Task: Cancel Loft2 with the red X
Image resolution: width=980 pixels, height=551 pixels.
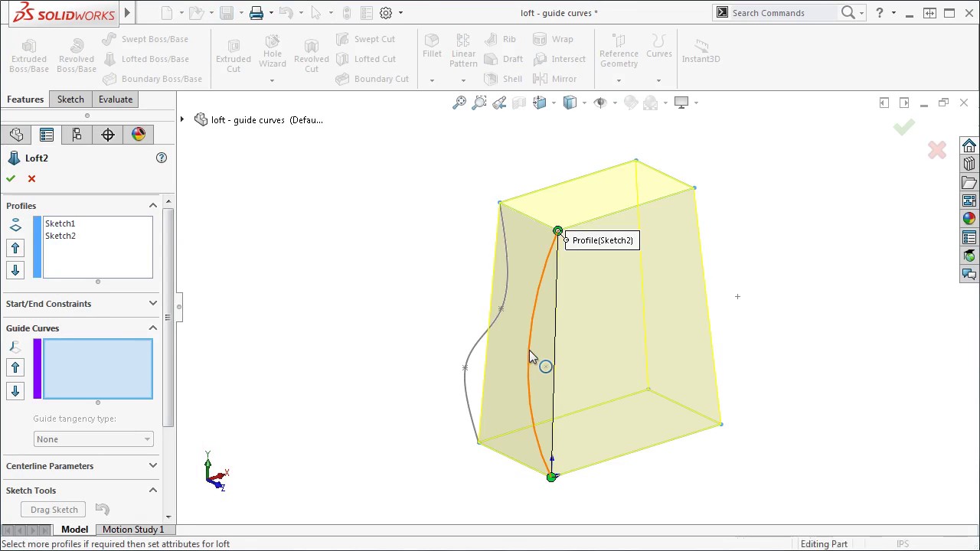Action: coord(31,178)
